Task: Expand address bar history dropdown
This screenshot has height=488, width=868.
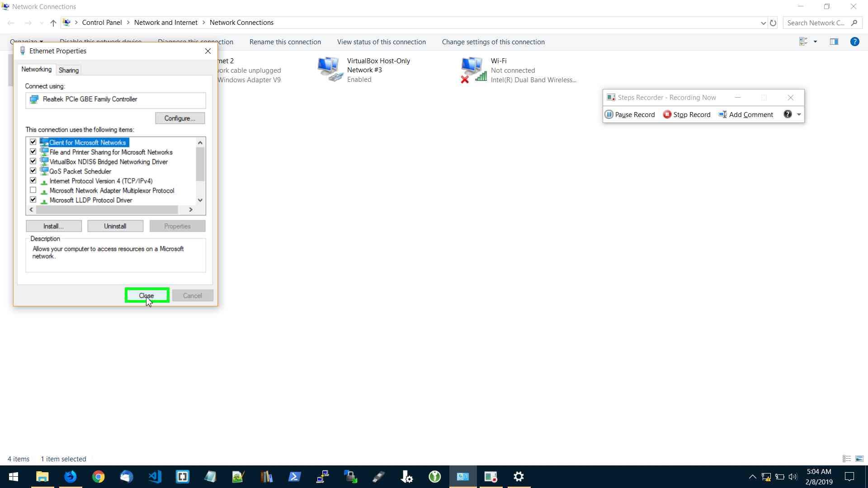Action: pos(763,23)
